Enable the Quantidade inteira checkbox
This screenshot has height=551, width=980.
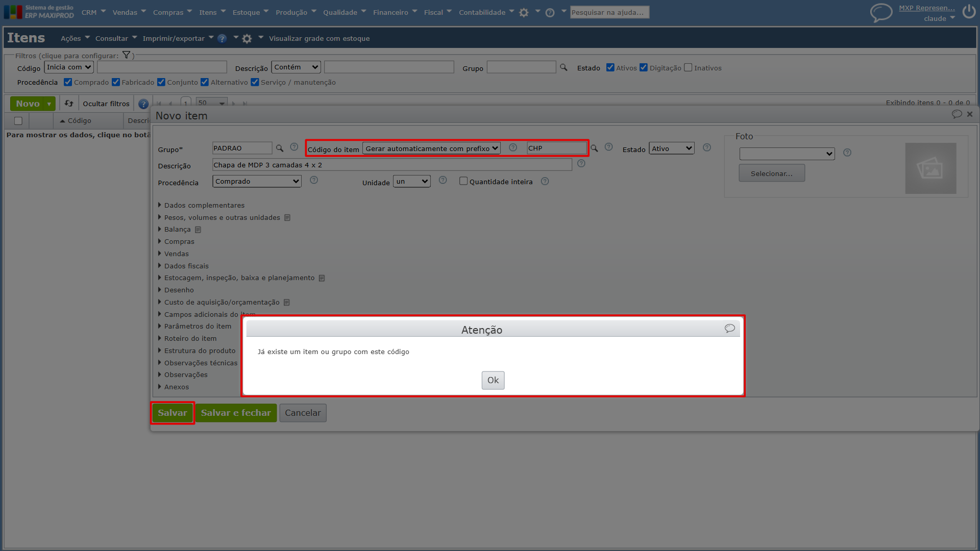463,181
